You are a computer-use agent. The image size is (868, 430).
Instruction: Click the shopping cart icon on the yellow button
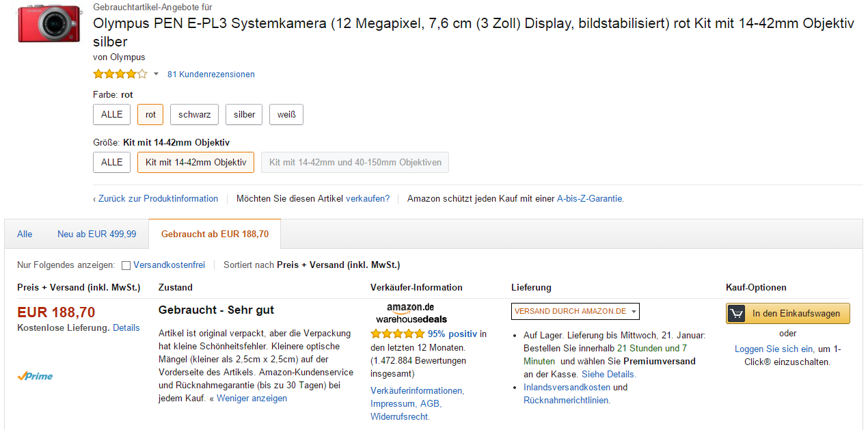pyautogui.click(x=737, y=314)
